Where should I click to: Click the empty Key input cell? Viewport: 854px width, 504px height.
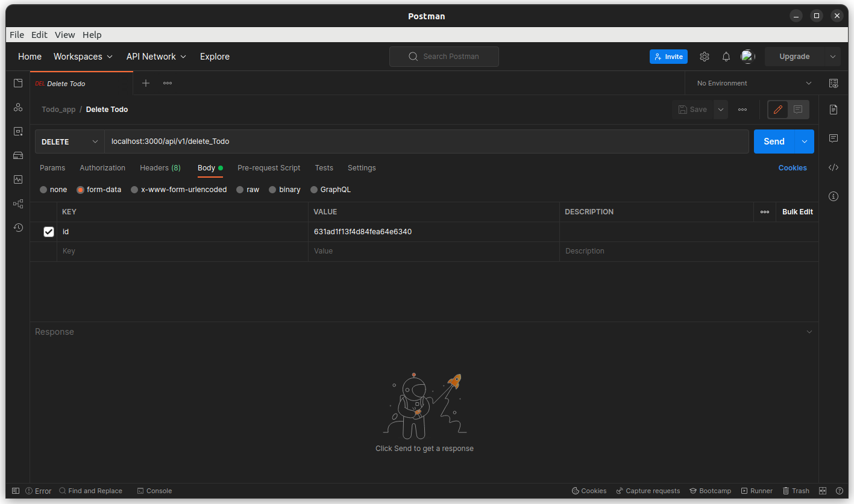tap(183, 251)
